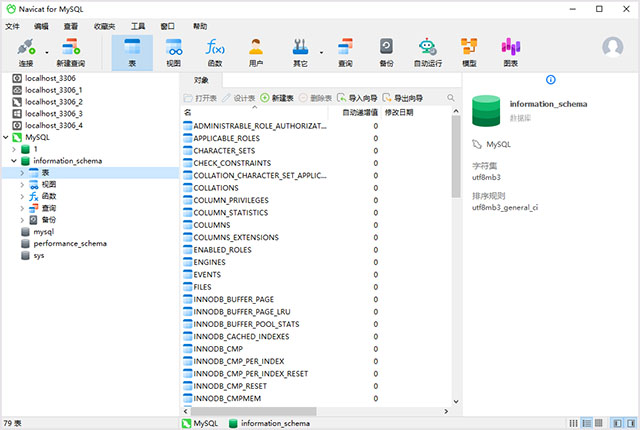640x430 pixels.
Task: Open the 图表 charts toolbar icon
Action: pos(511,52)
